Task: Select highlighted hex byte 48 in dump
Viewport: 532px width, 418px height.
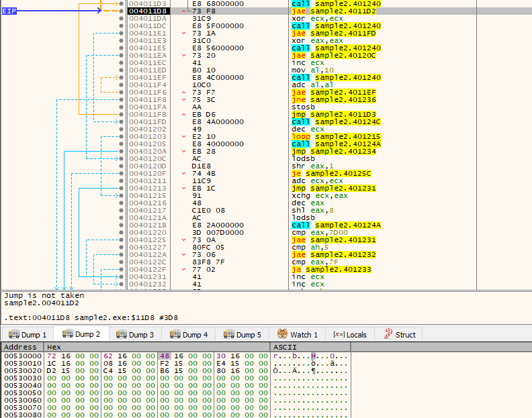Action: click(x=165, y=356)
